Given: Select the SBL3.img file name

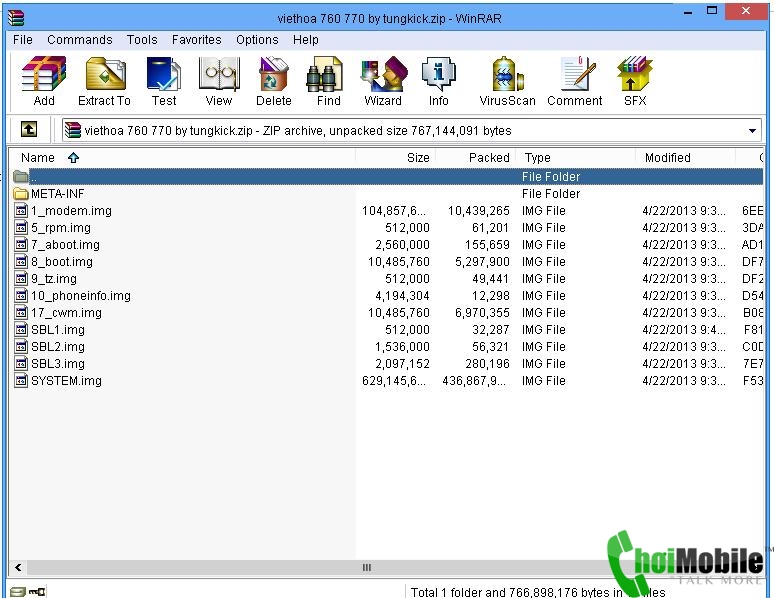Looking at the screenshot, I should pyautogui.click(x=58, y=364).
